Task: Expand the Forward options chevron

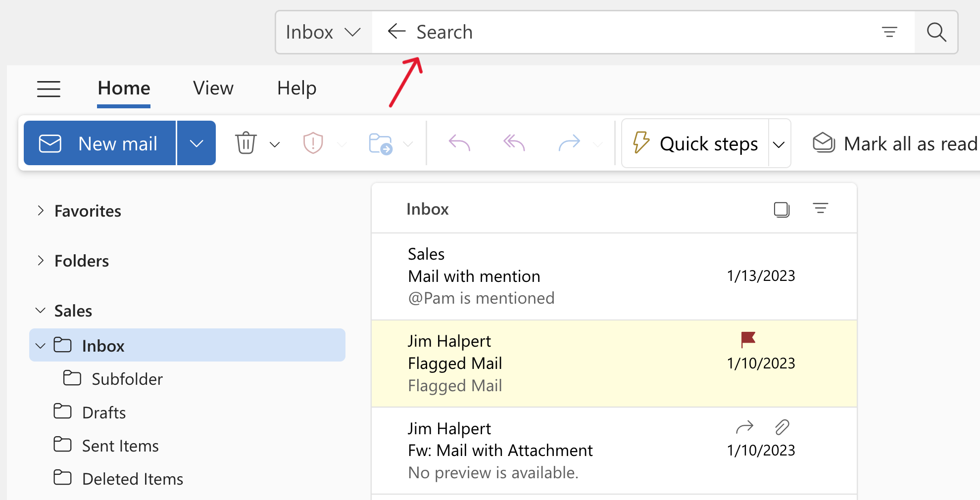Action: point(598,144)
